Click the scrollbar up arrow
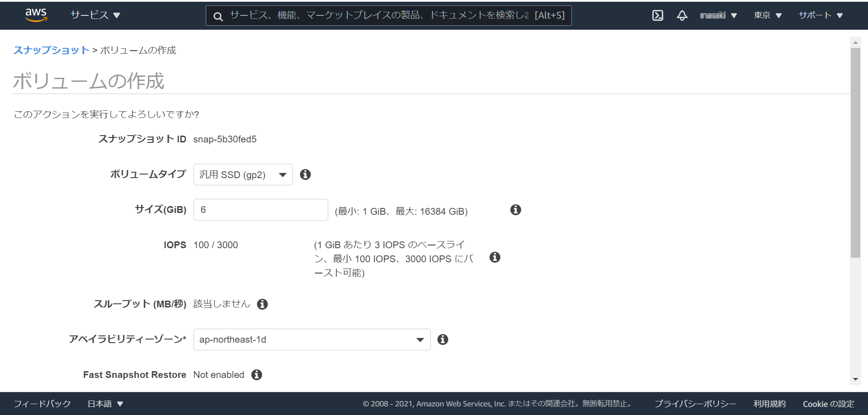This screenshot has height=415, width=868. click(x=855, y=42)
